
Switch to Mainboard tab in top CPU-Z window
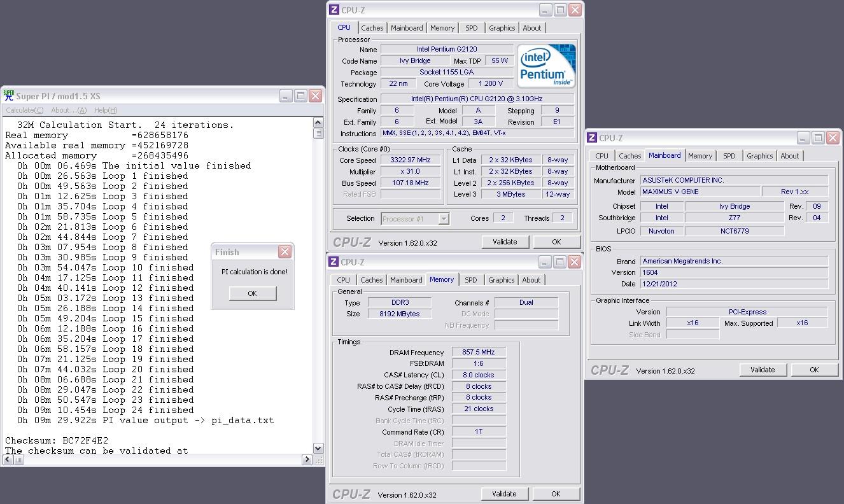pyautogui.click(x=407, y=28)
